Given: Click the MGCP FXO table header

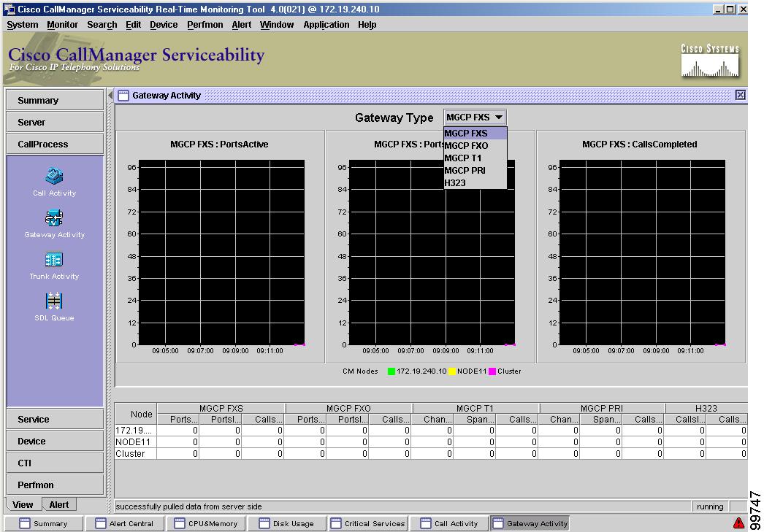Looking at the screenshot, I should [348, 409].
